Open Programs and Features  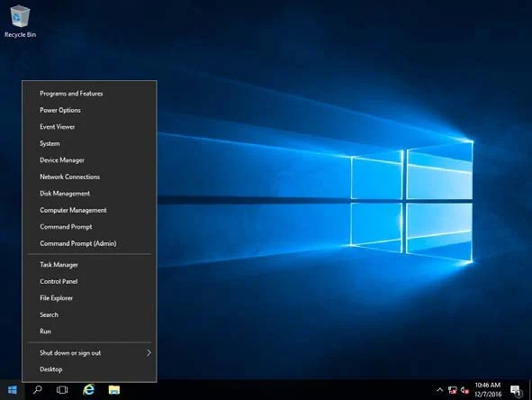(89, 94)
